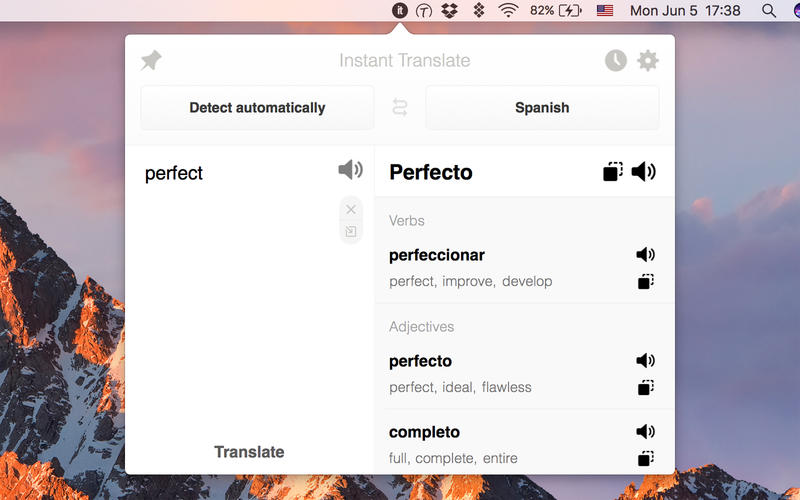Image resolution: width=800 pixels, height=500 pixels.
Task: Play pronunciation of perfeccionar
Action: [646, 255]
